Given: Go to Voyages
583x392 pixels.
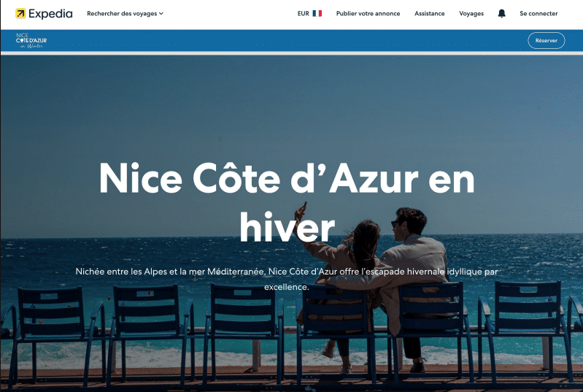Looking at the screenshot, I should point(471,13).
